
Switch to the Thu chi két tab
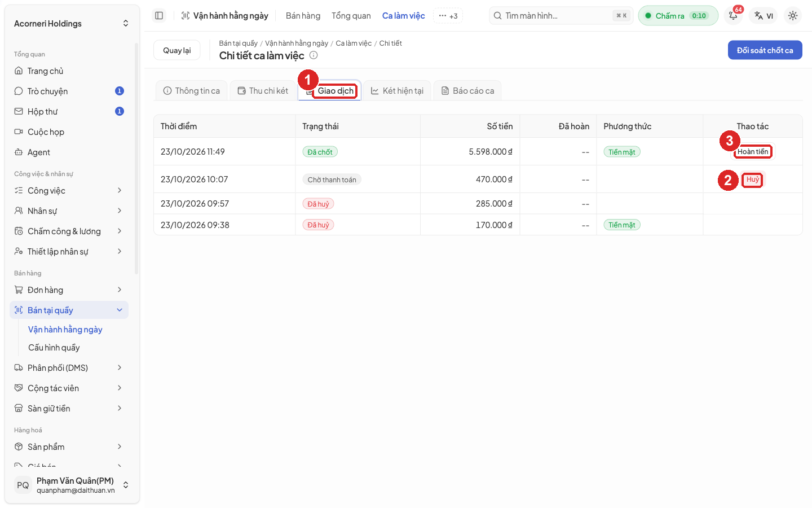[263, 91]
